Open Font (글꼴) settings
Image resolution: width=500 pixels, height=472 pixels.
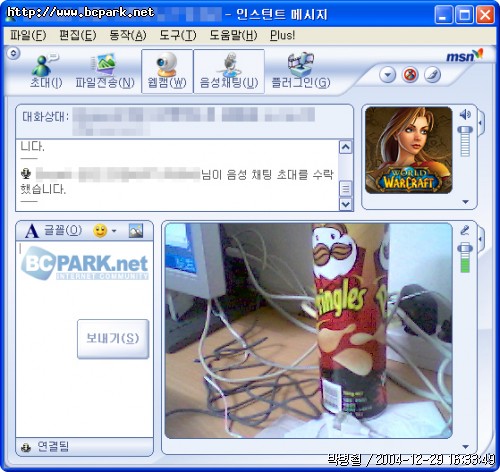pos(54,230)
